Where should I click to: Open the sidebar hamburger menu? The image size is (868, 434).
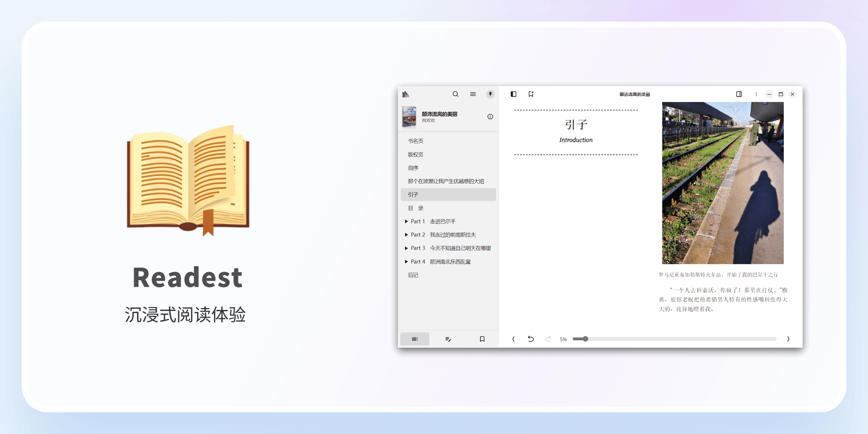(x=473, y=94)
